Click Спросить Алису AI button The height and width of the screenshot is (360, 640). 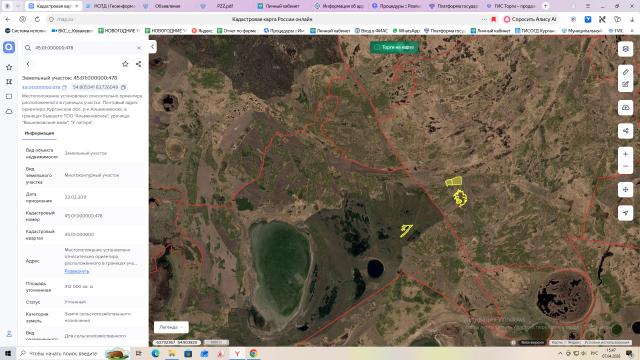tap(530, 19)
